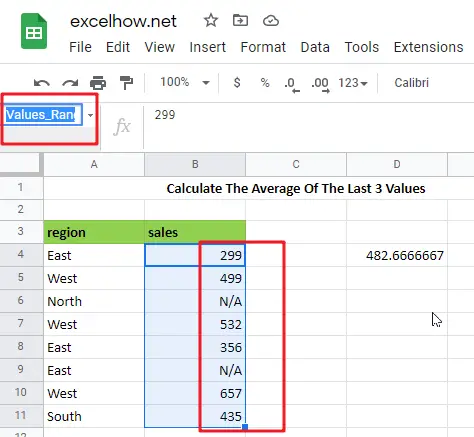Click cell with value 435
The width and height of the screenshot is (474, 437).
pos(195,416)
